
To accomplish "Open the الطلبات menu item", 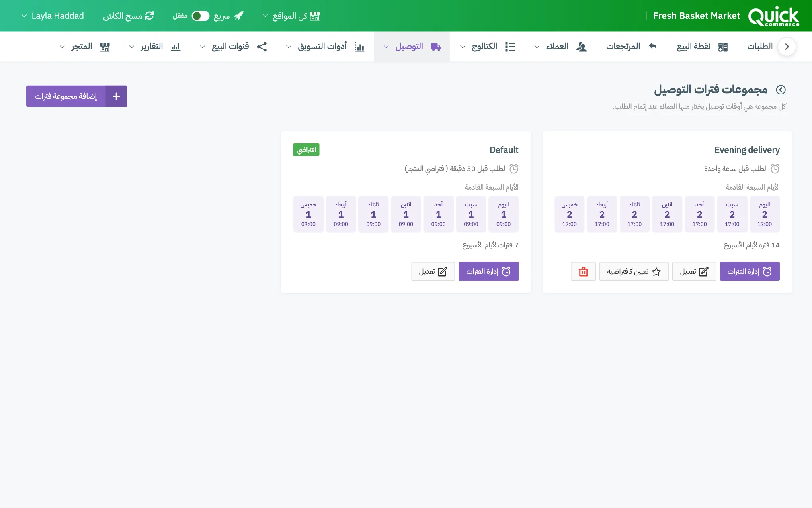I will [x=759, y=47].
